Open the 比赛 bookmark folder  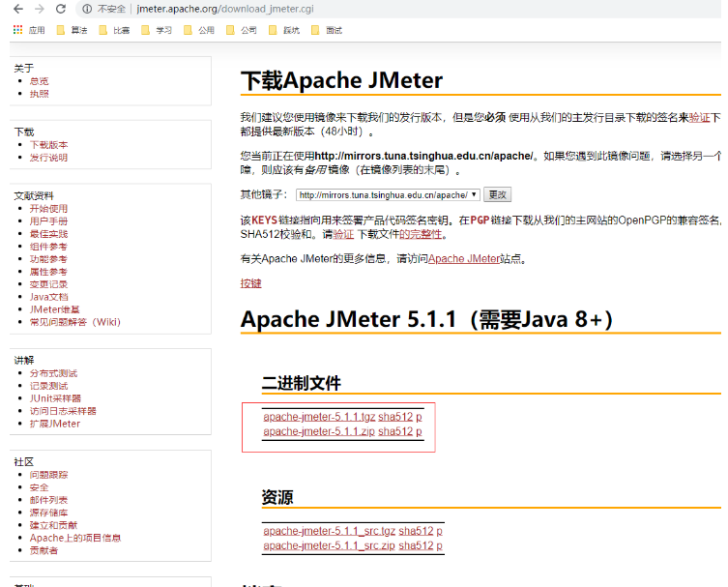[114, 30]
